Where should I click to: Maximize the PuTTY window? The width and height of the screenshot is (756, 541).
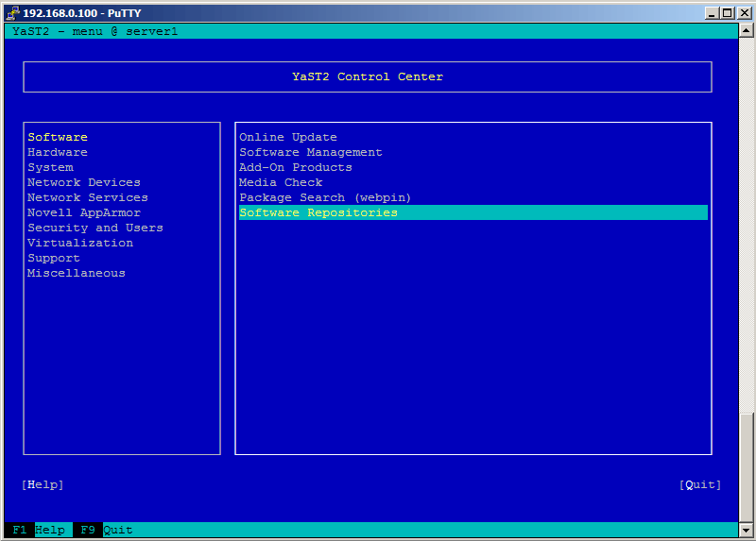[728, 13]
